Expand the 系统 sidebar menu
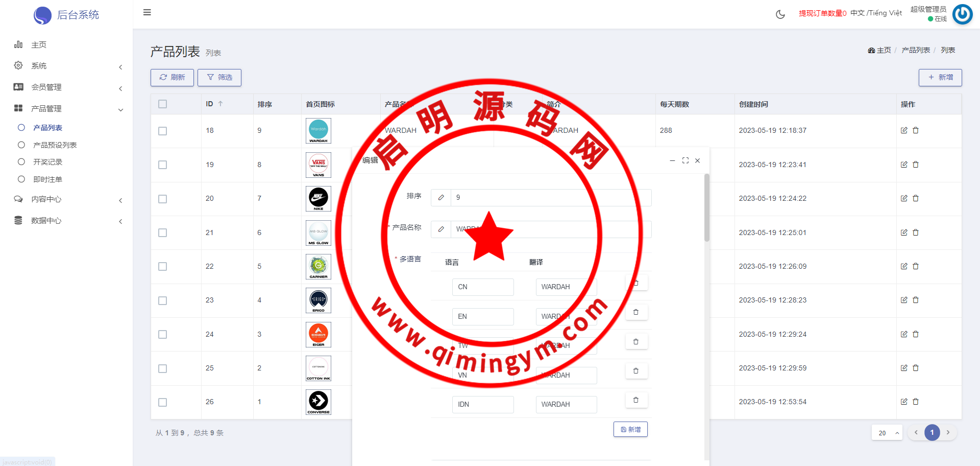Viewport: 980px width, 466px height. 68,66
